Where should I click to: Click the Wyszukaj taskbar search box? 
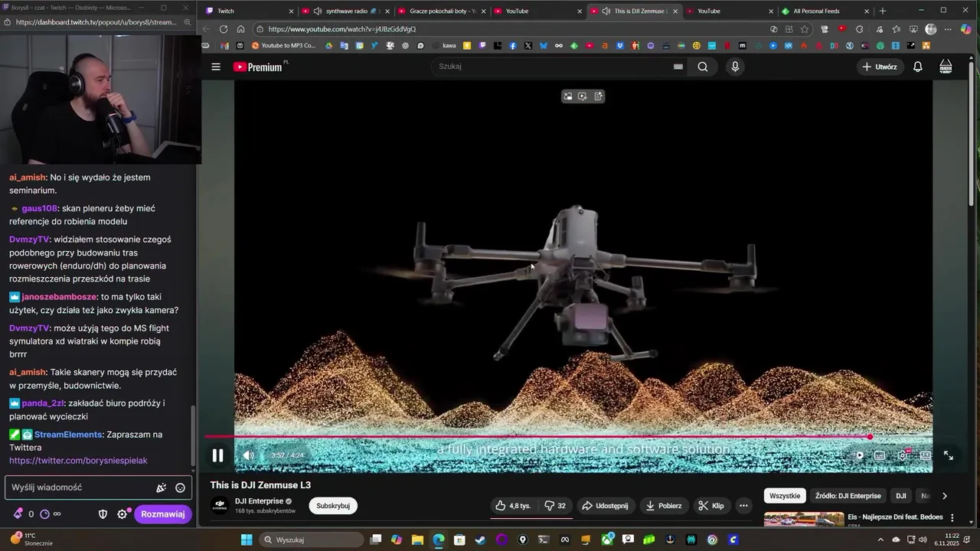[312, 540]
